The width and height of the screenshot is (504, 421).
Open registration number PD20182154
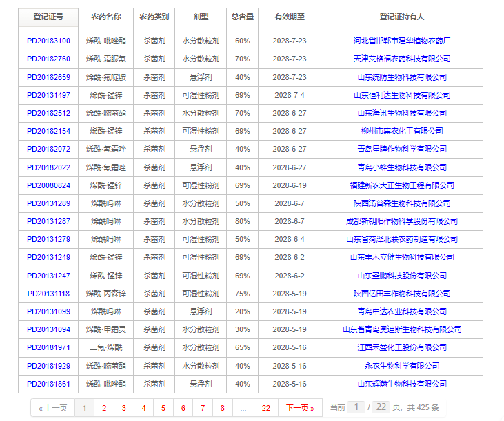click(x=48, y=132)
